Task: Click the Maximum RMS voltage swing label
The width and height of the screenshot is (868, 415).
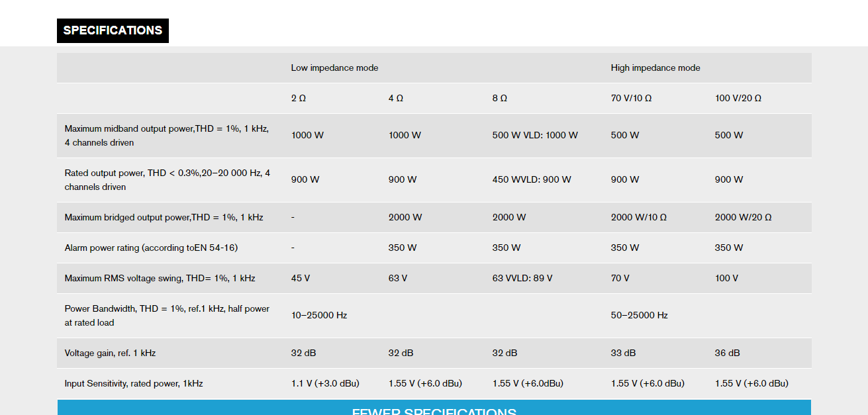Action: pos(160,279)
